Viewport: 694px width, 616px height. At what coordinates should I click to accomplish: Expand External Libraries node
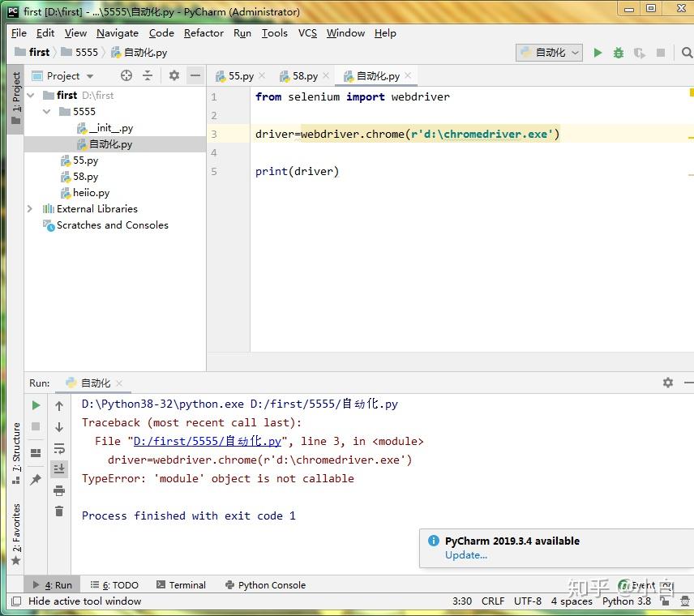pyautogui.click(x=30, y=209)
